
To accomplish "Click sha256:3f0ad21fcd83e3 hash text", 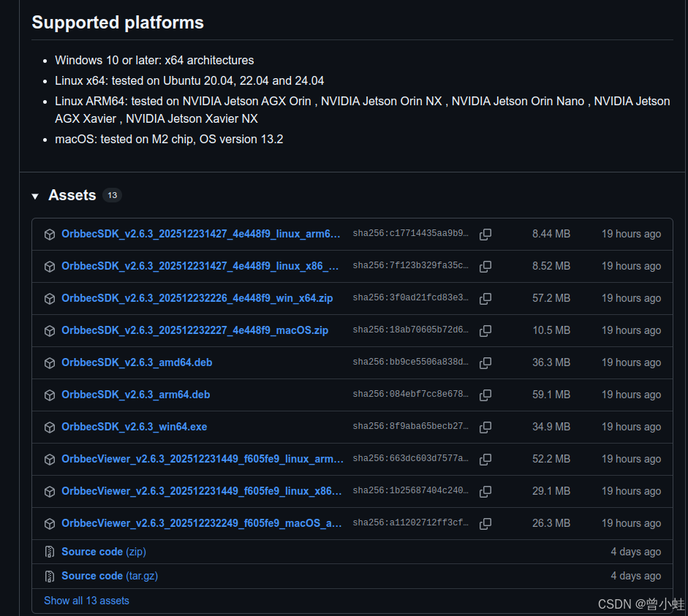I will (411, 297).
